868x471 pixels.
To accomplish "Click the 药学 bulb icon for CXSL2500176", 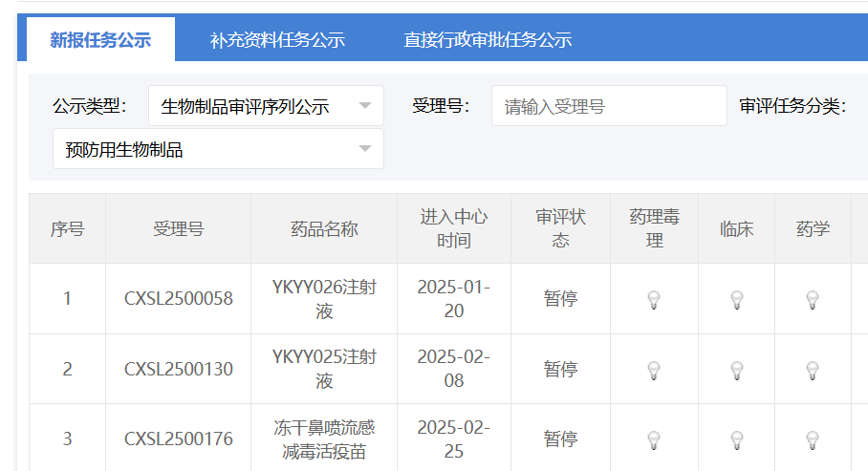I will 813,440.
